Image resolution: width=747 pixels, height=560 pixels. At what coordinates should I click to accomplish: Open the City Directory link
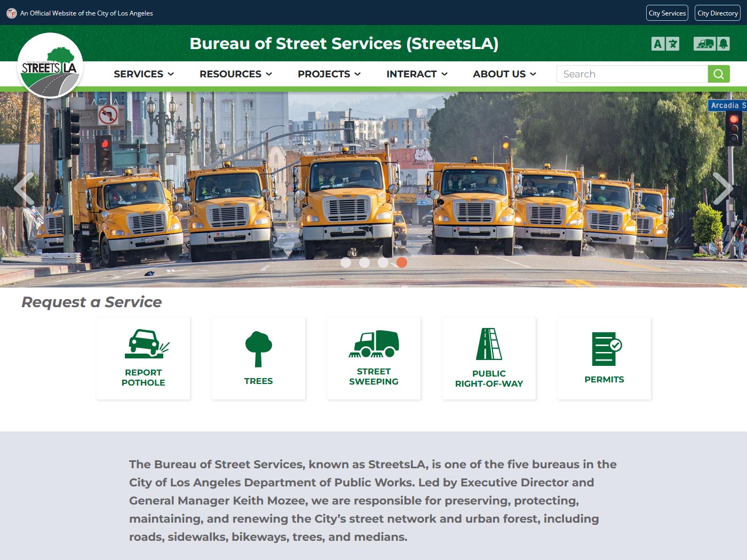(x=717, y=13)
